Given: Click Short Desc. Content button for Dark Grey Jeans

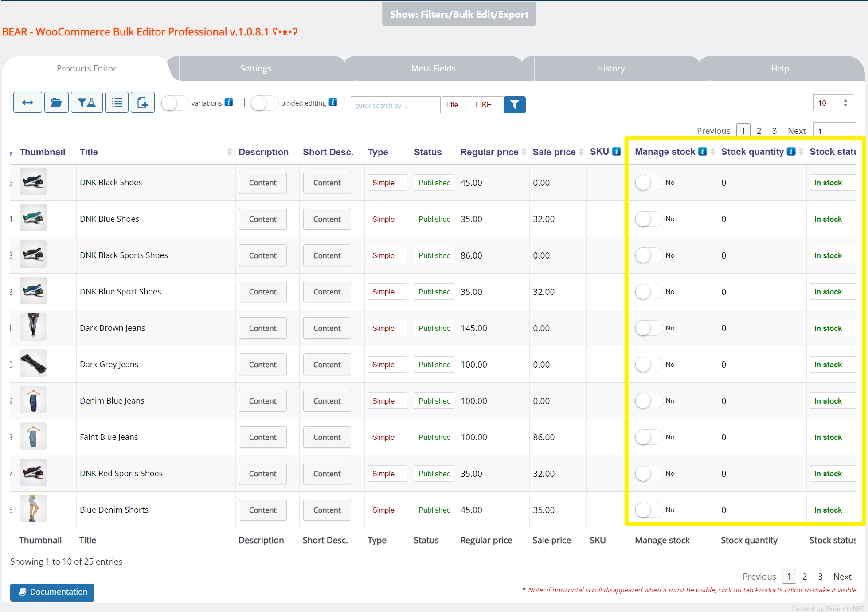Looking at the screenshot, I should click(x=327, y=365).
